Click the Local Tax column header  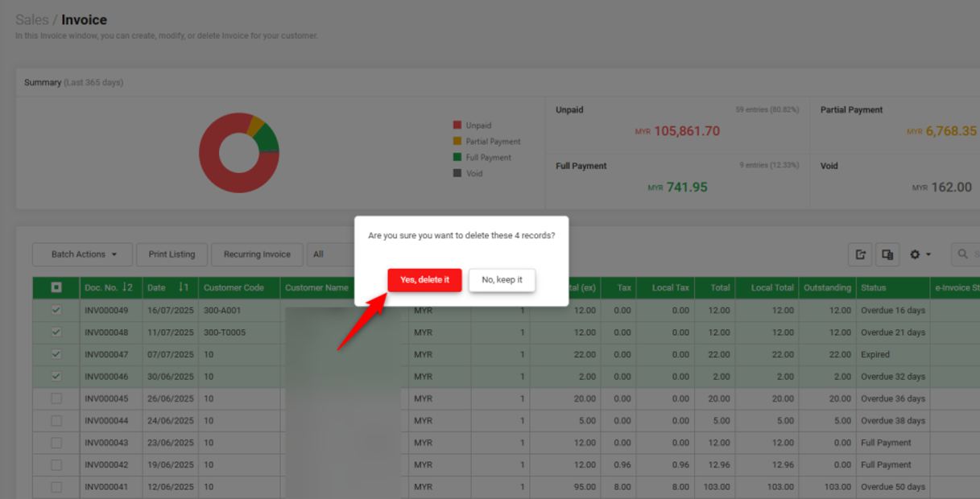point(664,287)
